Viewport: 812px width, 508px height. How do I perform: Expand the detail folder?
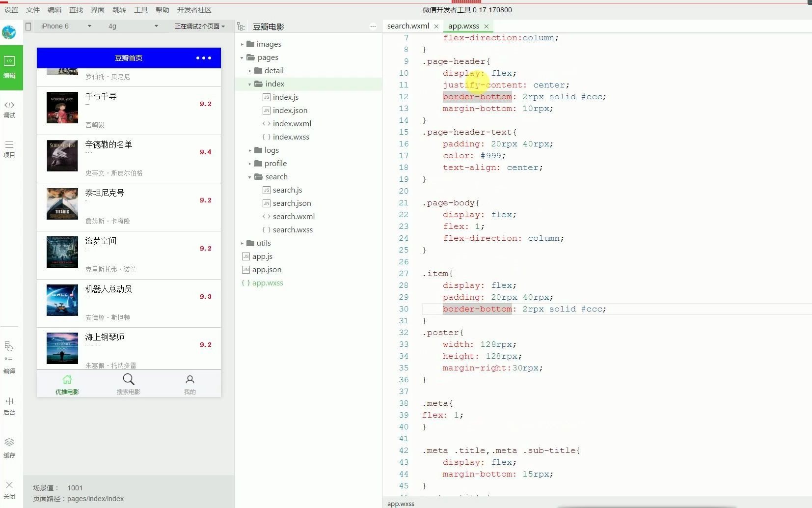(x=250, y=71)
